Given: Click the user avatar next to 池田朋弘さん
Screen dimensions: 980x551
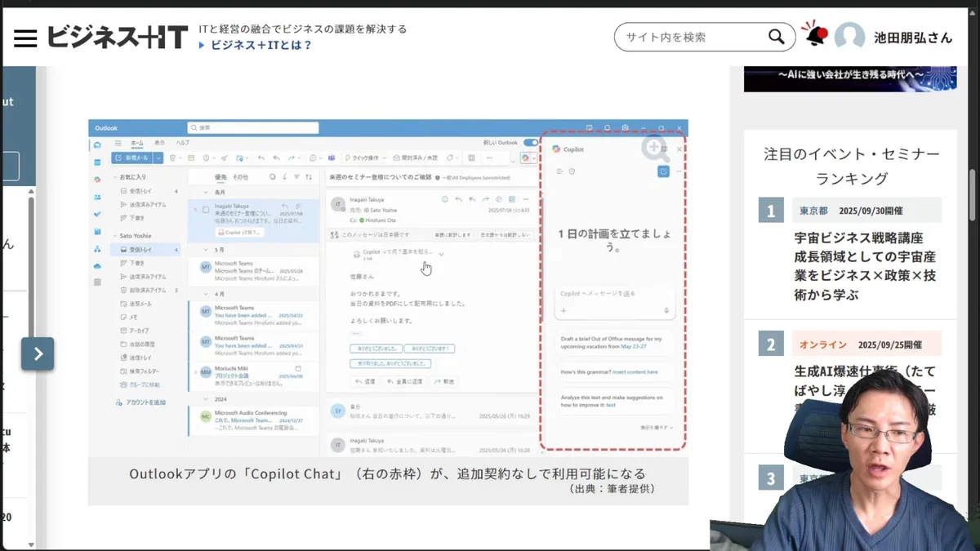Looking at the screenshot, I should (x=849, y=38).
